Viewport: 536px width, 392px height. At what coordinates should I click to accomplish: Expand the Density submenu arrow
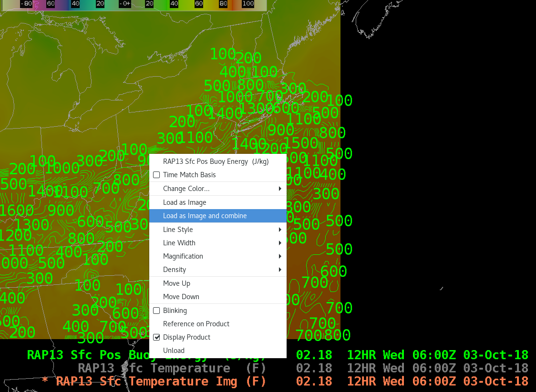[280, 270]
